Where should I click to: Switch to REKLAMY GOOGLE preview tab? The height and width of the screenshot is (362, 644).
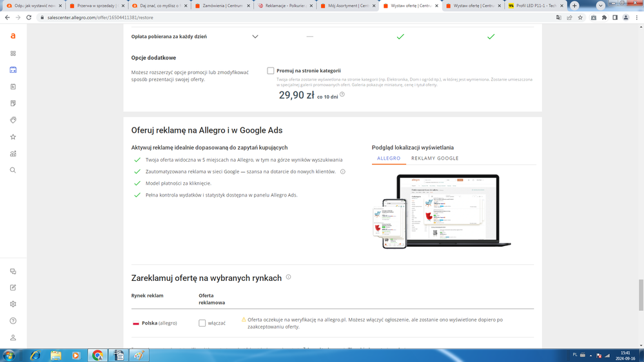tap(435, 158)
